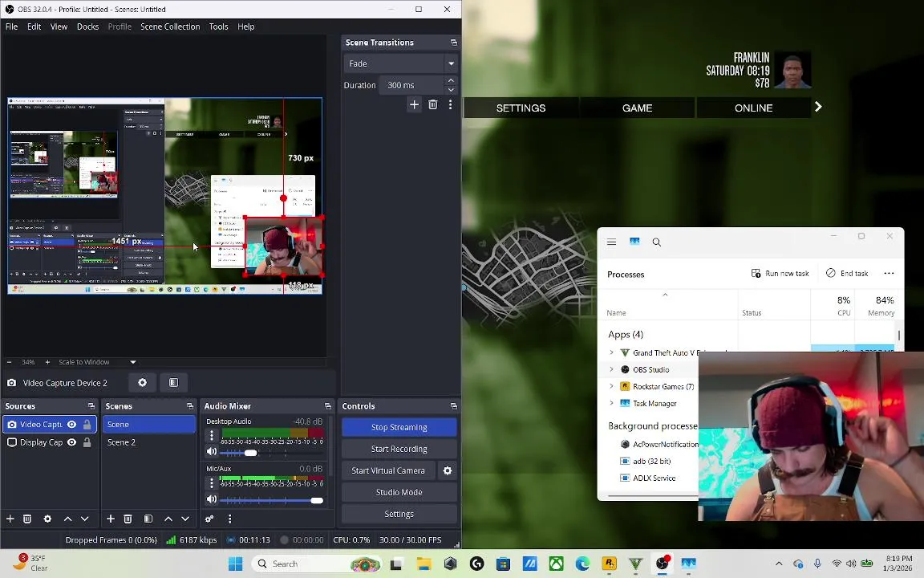Open Desktop Audio three-dot options
Viewport: 924px width, 578px height.
212,435
